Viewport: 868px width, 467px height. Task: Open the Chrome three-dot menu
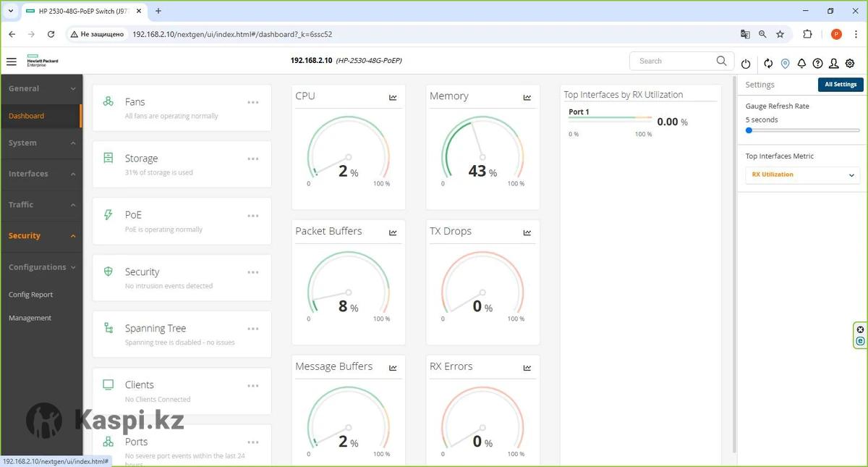[x=856, y=34]
